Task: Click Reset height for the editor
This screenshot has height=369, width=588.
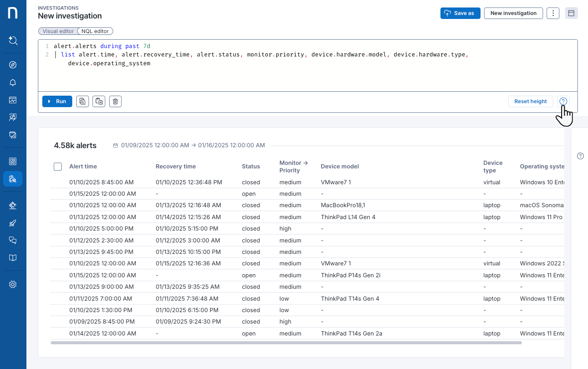Action: pyautogui.click(x=530, y=101)
